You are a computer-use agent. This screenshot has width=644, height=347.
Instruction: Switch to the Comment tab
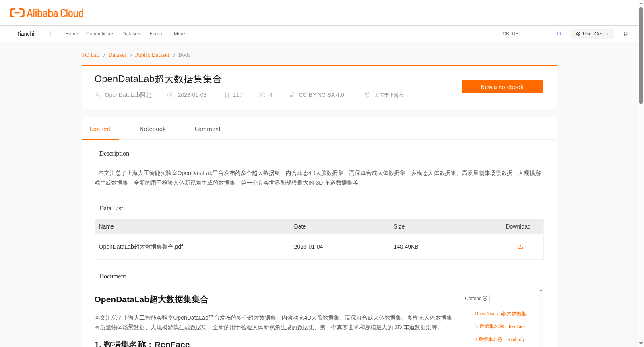coord(208,129)
